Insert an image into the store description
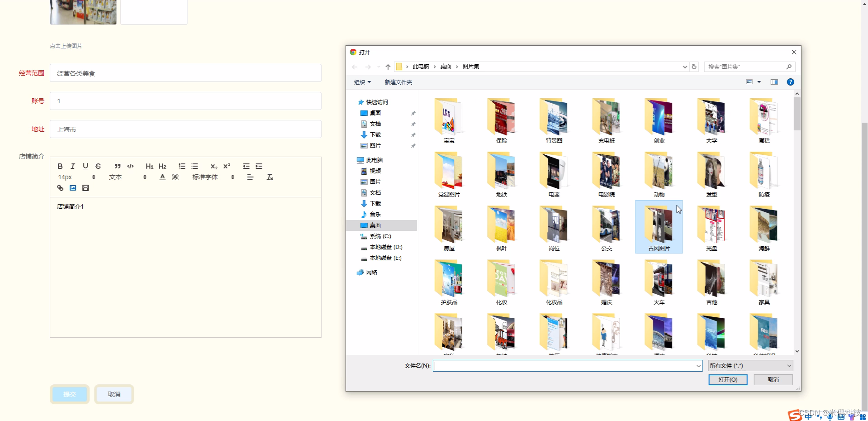The height and width of the screenshot is (421, 868). pos(73,188)
